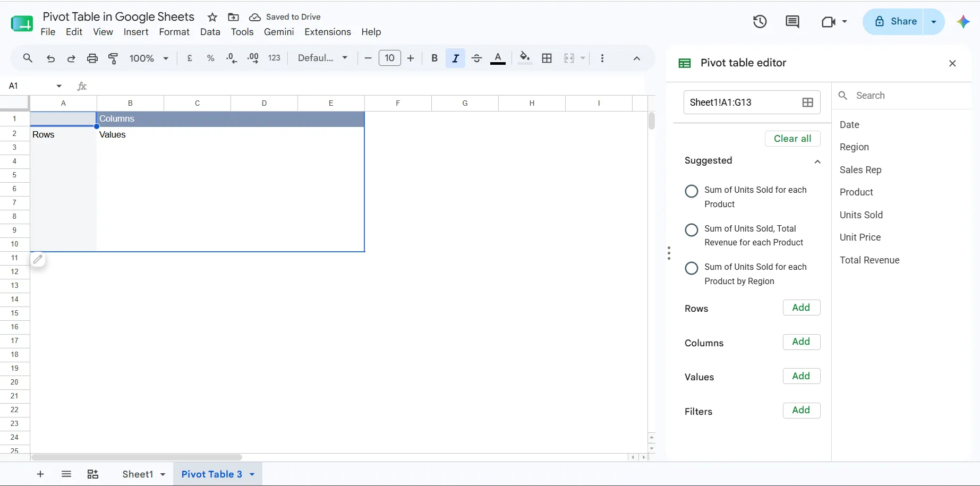This screenshot has height=486, width=980.
Task: Open the File menu
Action: point(48,32)
